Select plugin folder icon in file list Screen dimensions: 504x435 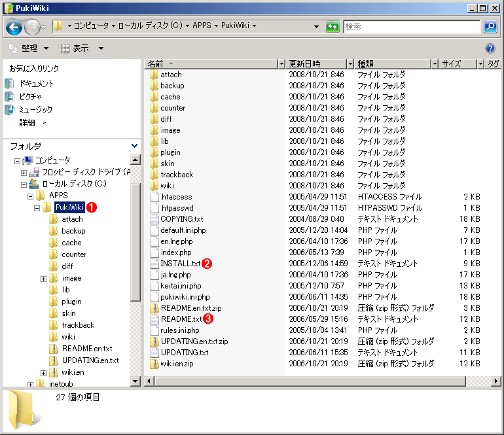coord(154,152)
